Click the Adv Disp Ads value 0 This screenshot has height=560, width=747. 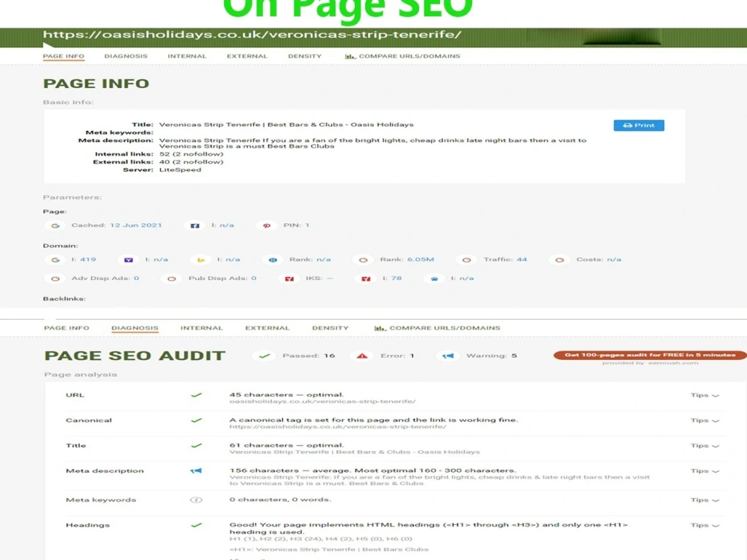137,279
